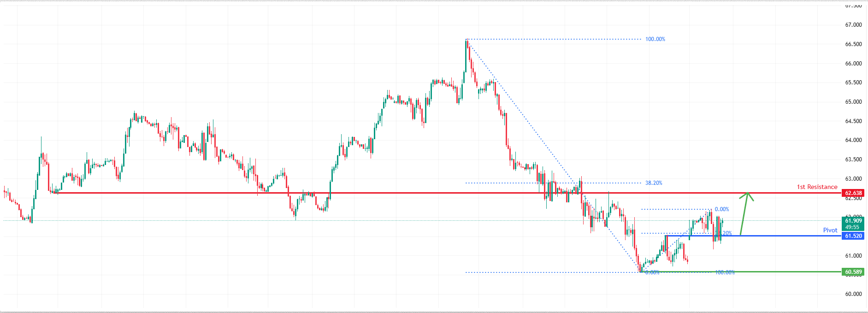Click the 66.500 price axis tick
The width and height of the screenshot is (868, 313).
tap(853, 44)
